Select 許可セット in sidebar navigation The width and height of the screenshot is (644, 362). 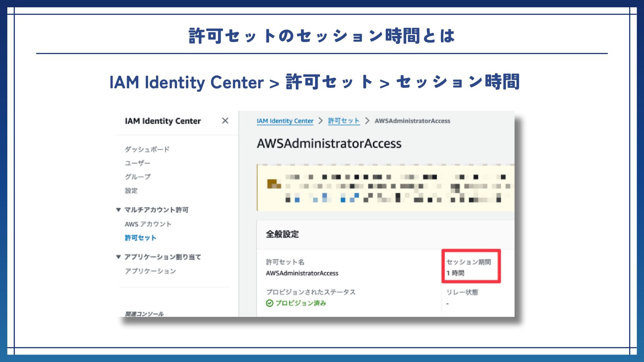click(141, 238)
